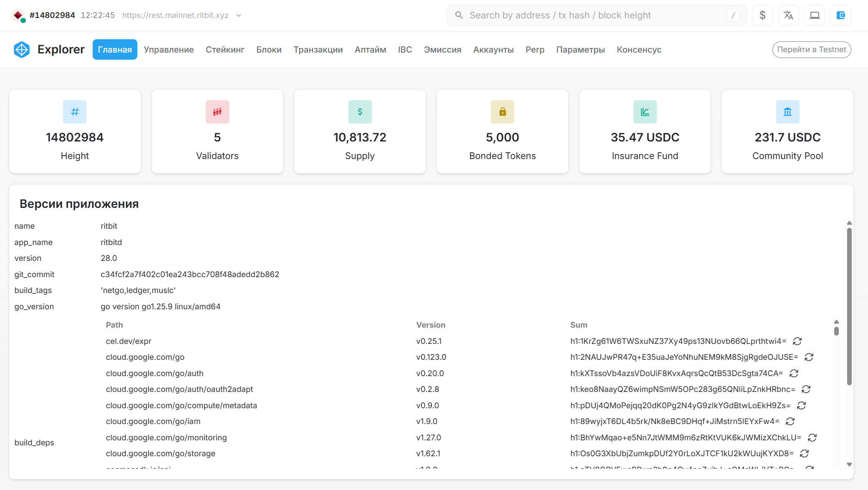Click the 35.47 USDC Insurance Fund value
The width and height of the screenshot is (868, 490).
click(x=645, y=137)
